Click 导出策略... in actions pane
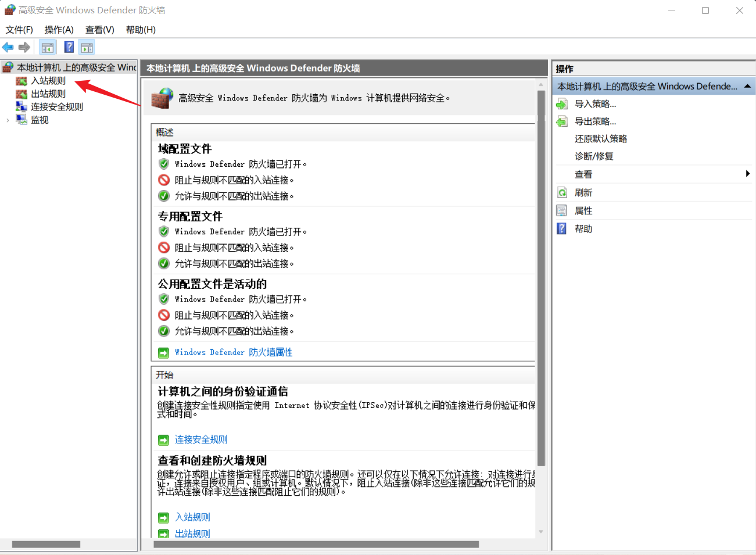The image size is (756, 555). coord(595,121)
